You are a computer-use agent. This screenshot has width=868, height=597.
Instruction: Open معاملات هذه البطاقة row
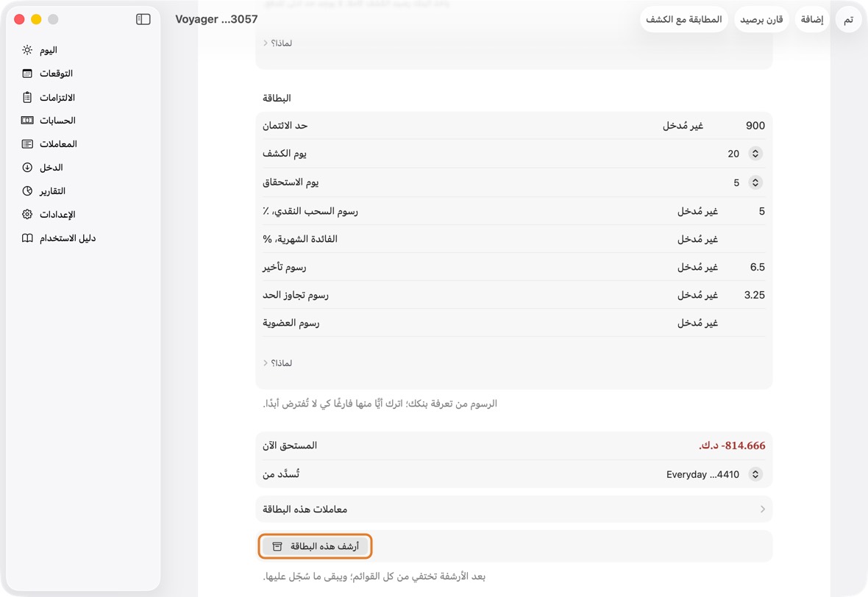point(513,509)
